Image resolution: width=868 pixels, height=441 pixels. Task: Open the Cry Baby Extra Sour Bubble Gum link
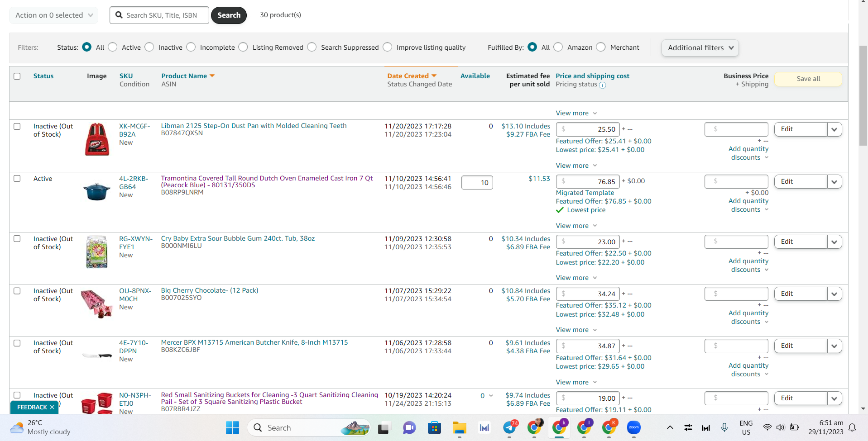point(238,238)
